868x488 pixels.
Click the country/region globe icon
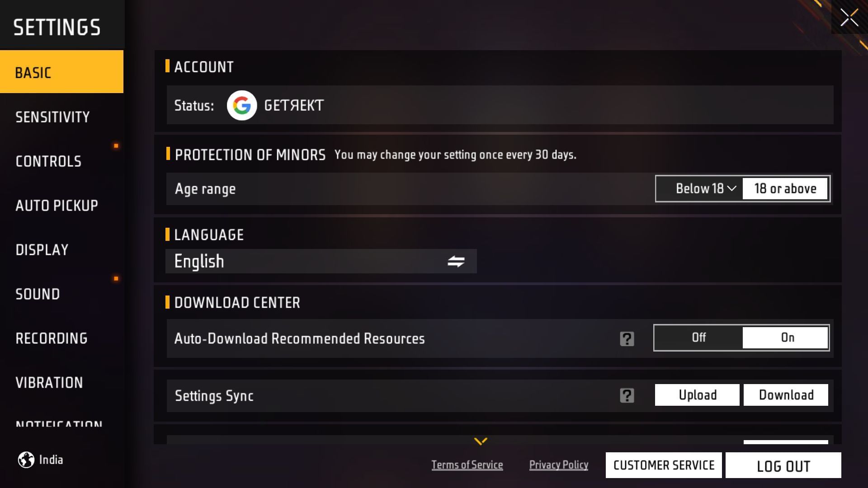pyautogui.click(x=24, y=460)
